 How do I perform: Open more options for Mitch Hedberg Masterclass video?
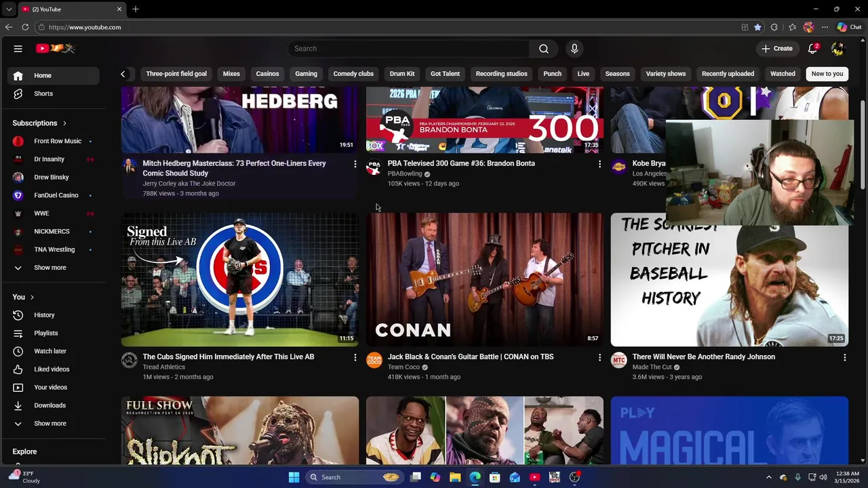click(x=355, y=164)
